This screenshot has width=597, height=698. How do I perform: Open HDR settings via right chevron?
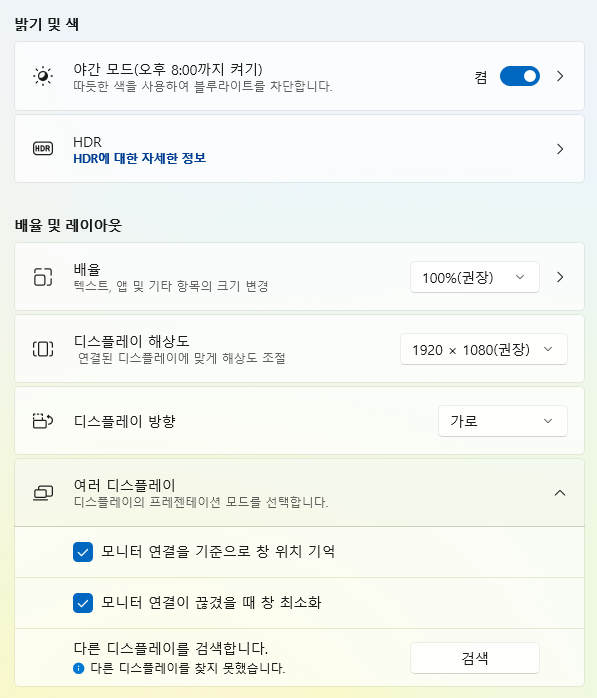560,149
